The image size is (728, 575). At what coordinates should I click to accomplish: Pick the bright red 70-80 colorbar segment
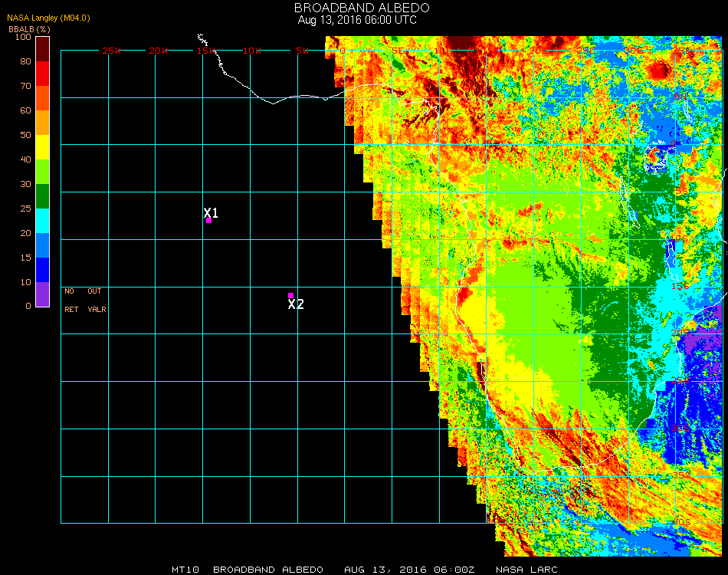coord(42,73)
